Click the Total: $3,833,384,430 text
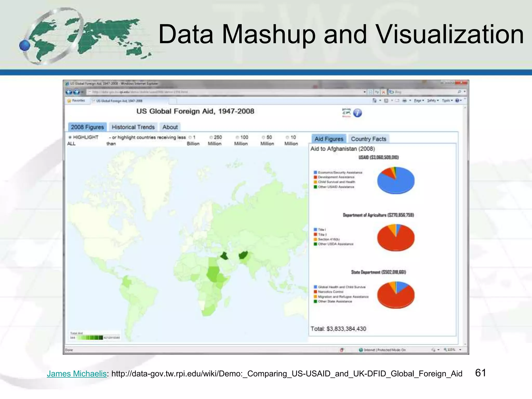532x399 pixels. pyautogui.click(x=338, y=329)
